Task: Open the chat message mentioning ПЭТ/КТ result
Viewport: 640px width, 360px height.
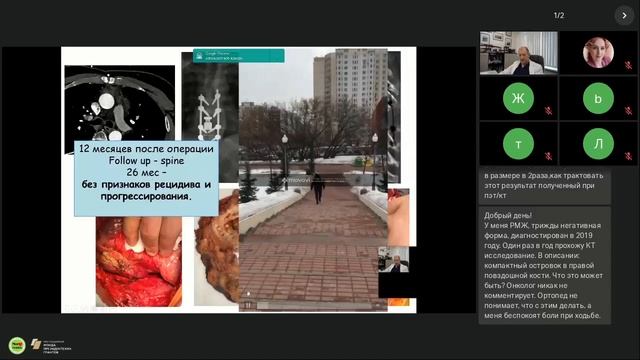Action: tap(544, 186)
